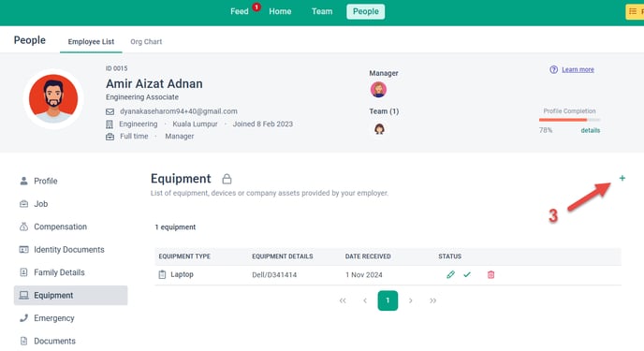Jump to last page with double chevron
Viewport: 644px width, 351px height.
pyautogui.click(x=432, y=300)
